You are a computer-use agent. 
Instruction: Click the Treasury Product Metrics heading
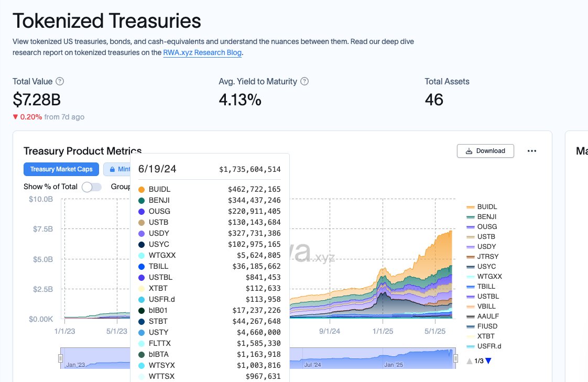point(82,151)
